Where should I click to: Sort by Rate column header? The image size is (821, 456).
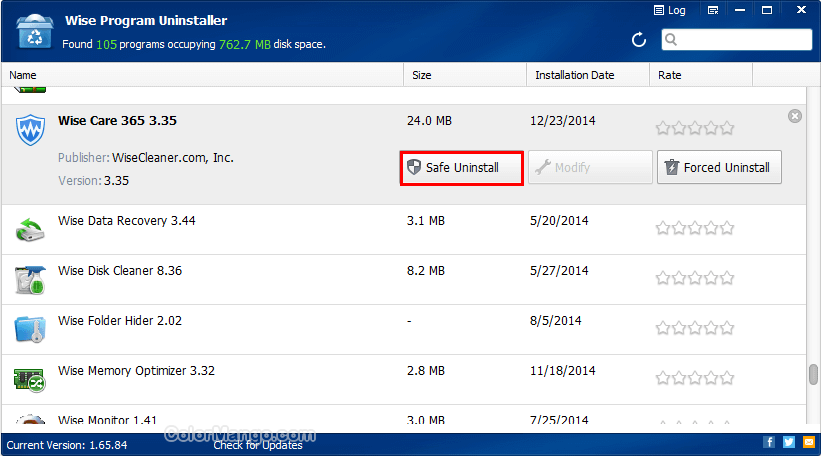click(x=700, y=75)
